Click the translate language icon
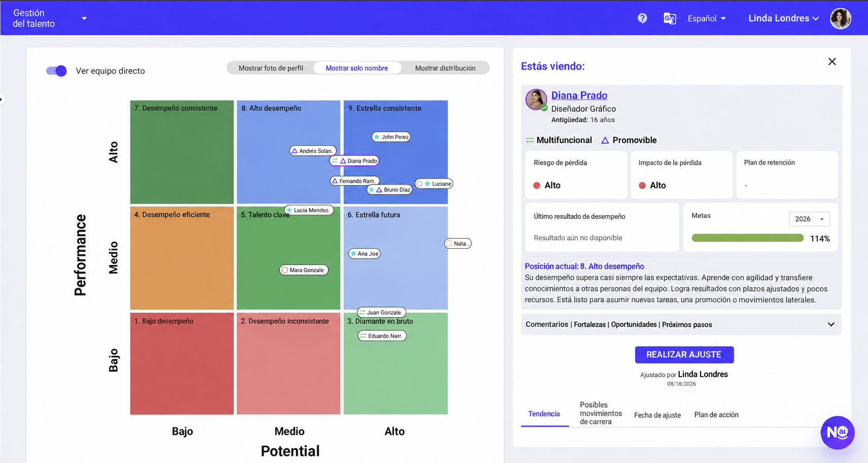Screen dimensions: 868x463 (669, 19)
